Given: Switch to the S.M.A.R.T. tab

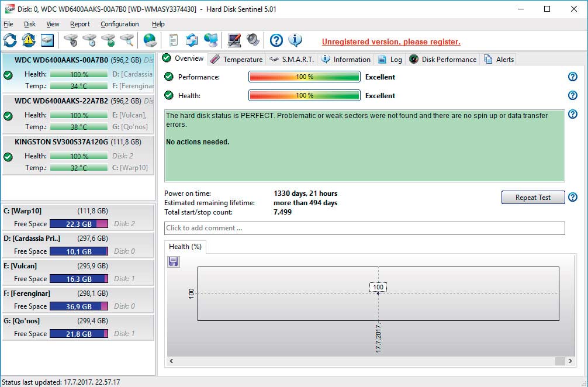Looking at the screenshot, I should click(x=292, y=59).
